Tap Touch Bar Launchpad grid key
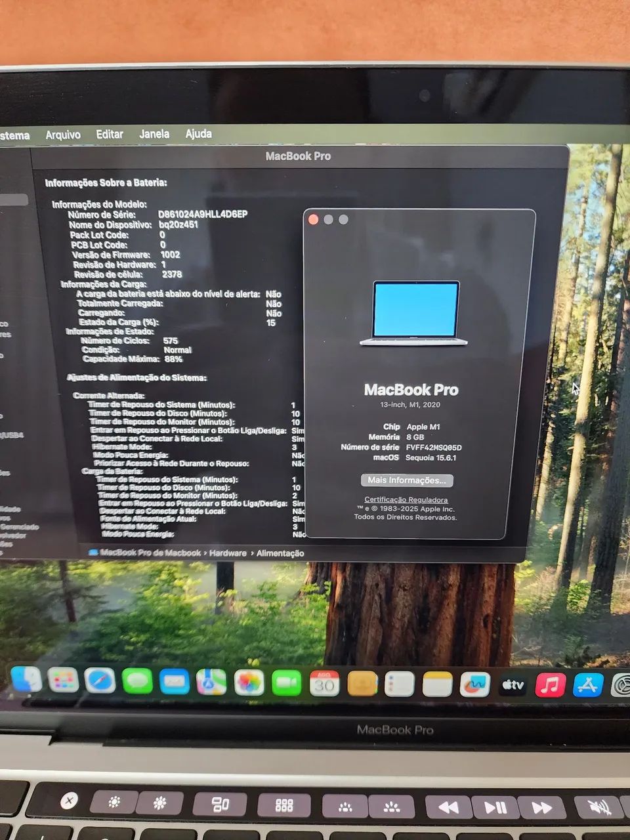Image resolution: width=630 pixels, height=840 pixels. click(283, 805)
